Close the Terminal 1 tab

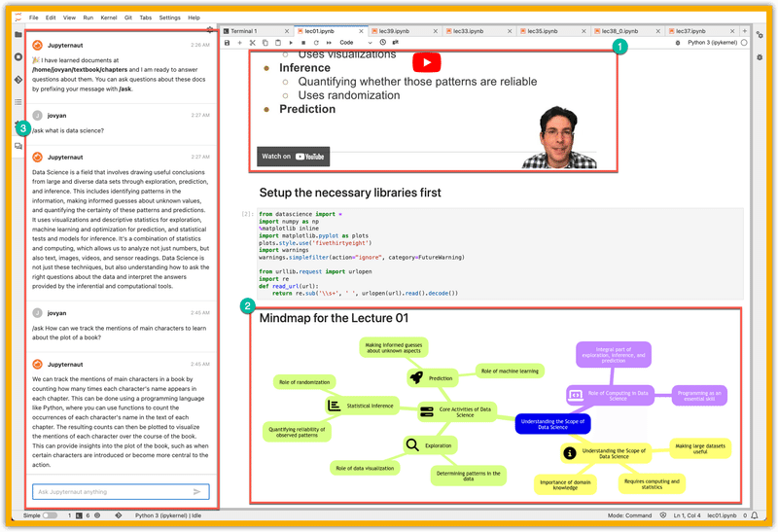pos(287,31)
